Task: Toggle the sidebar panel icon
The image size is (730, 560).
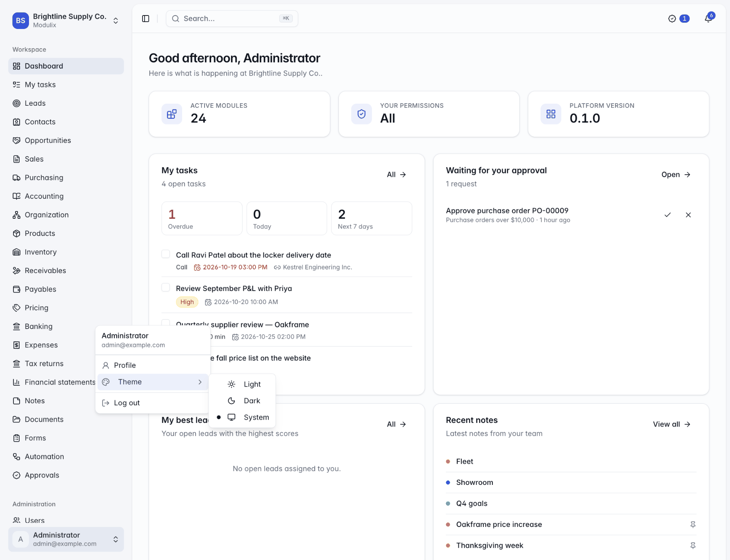Action: click(146, 18)
